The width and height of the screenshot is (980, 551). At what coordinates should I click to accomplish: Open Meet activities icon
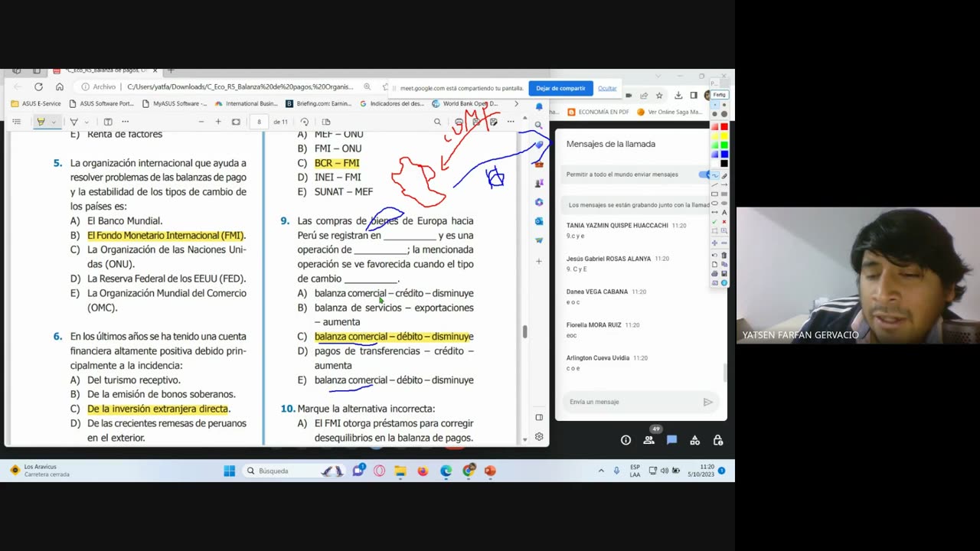694,440
